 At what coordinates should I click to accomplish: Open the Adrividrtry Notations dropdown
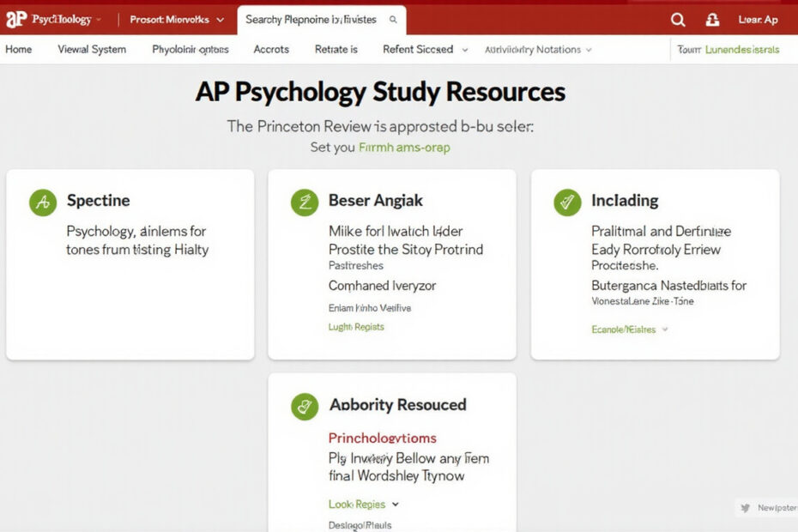[538, 50]
